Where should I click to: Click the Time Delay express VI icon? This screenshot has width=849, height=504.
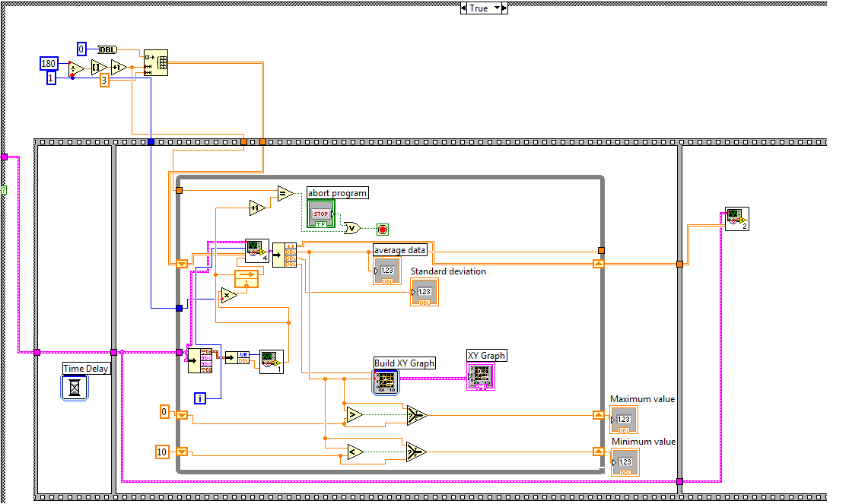click(75, 387)
